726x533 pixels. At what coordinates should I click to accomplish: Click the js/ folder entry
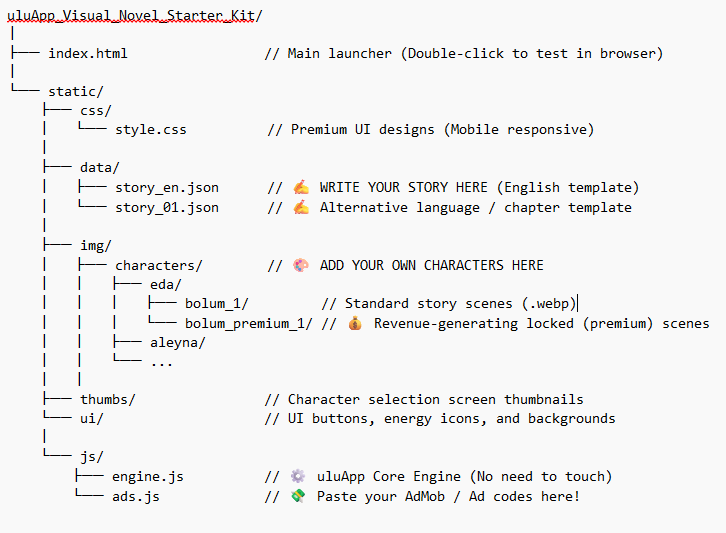92,457
